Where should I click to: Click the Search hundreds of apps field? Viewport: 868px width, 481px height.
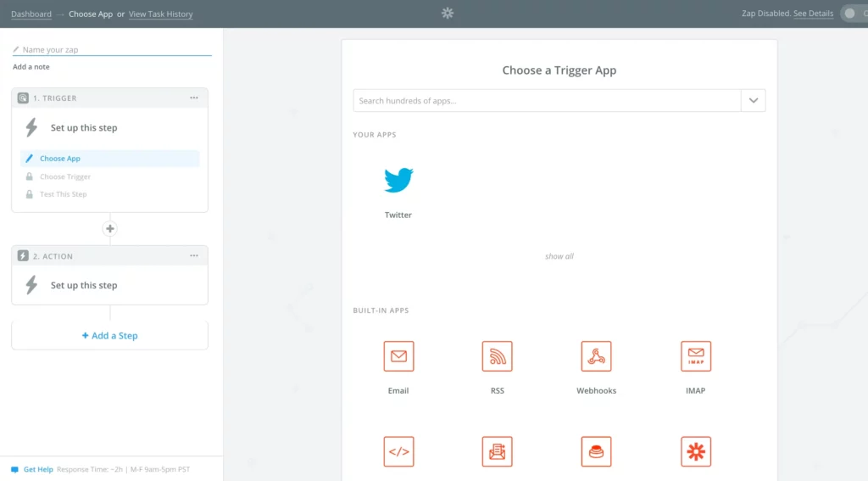(547, 100)
